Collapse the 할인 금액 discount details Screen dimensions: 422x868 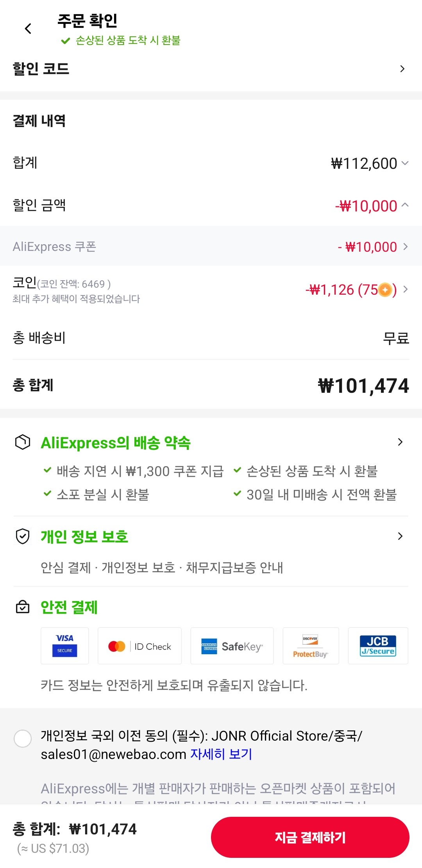pos(405,205)
